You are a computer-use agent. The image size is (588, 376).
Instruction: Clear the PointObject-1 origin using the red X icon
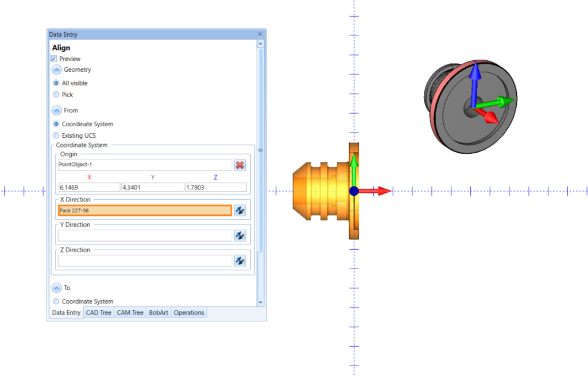click(x=240, y=165)
